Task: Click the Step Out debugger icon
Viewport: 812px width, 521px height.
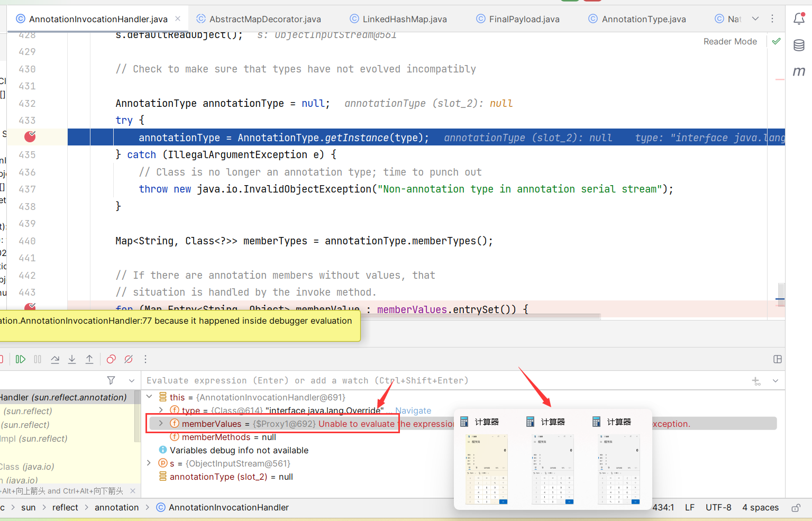Action: pos(89,359)
